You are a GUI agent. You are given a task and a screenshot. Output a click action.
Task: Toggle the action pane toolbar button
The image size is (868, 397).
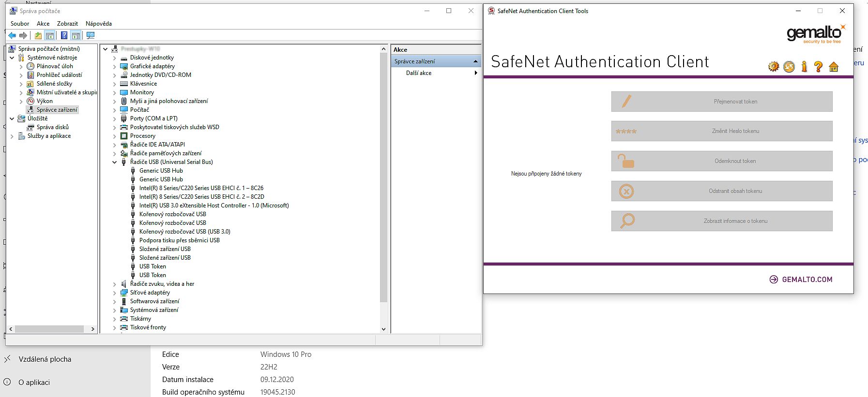tap(76, 35)
